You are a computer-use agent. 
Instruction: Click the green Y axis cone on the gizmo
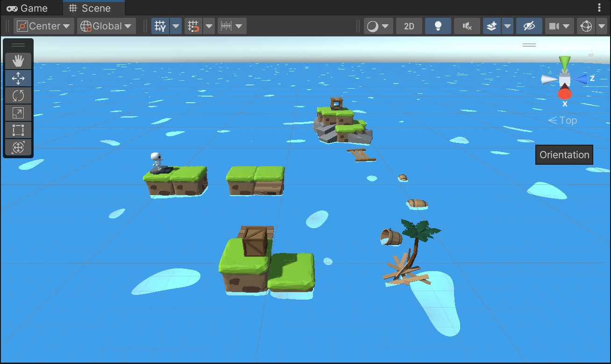pos(565,63)
